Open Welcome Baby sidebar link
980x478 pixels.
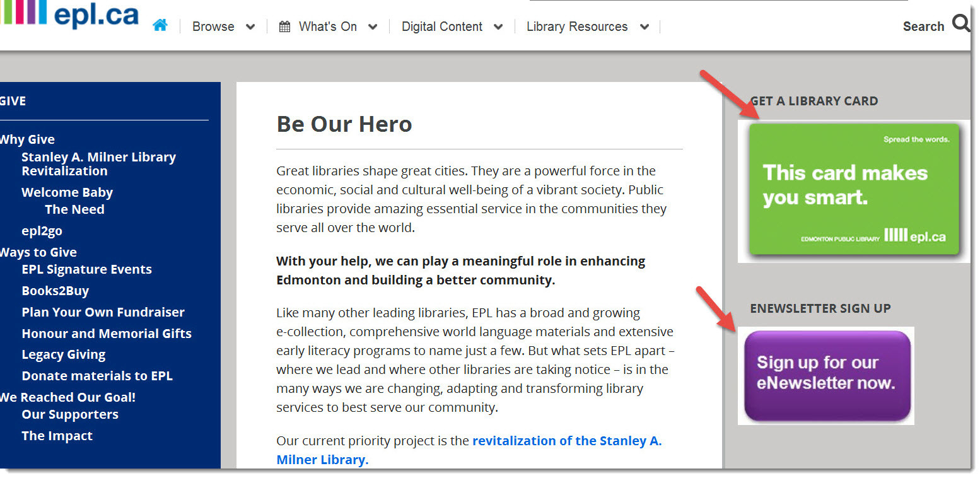pos(67,192)
